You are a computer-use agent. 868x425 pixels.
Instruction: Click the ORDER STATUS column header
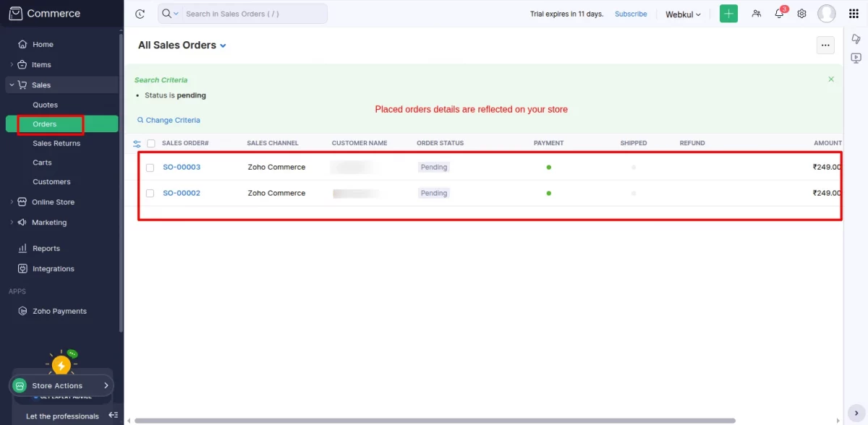[440, 143]
